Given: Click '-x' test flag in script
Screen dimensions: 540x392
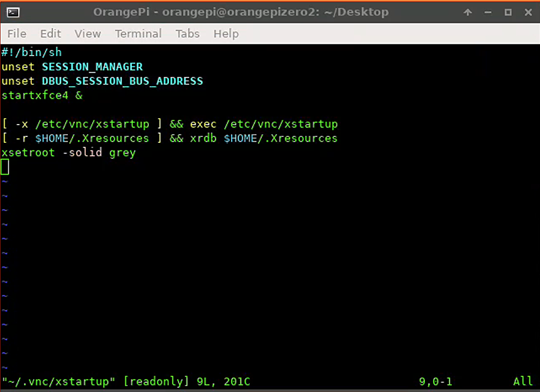Looking at the screenshot, I should tap(21, 124).
